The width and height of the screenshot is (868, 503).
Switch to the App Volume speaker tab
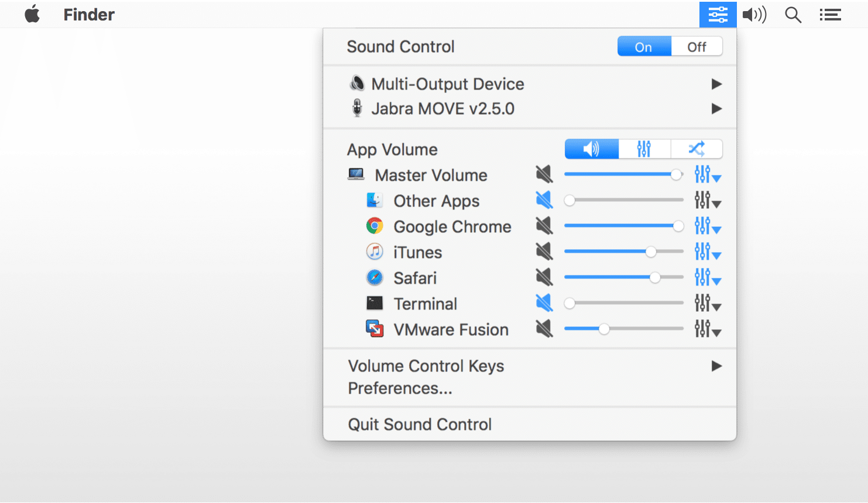coord(592,149)
